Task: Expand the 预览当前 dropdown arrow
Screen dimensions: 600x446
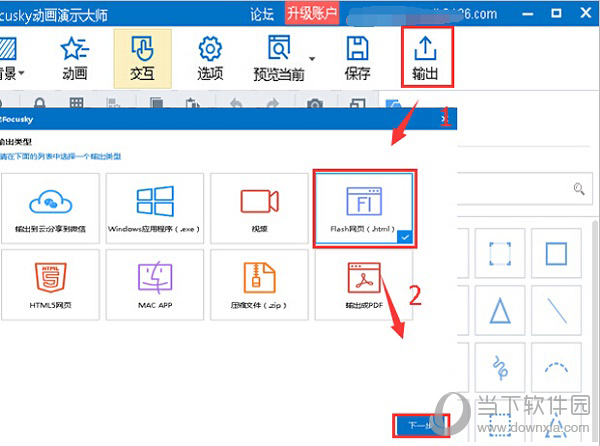Action: click(311, 59)
